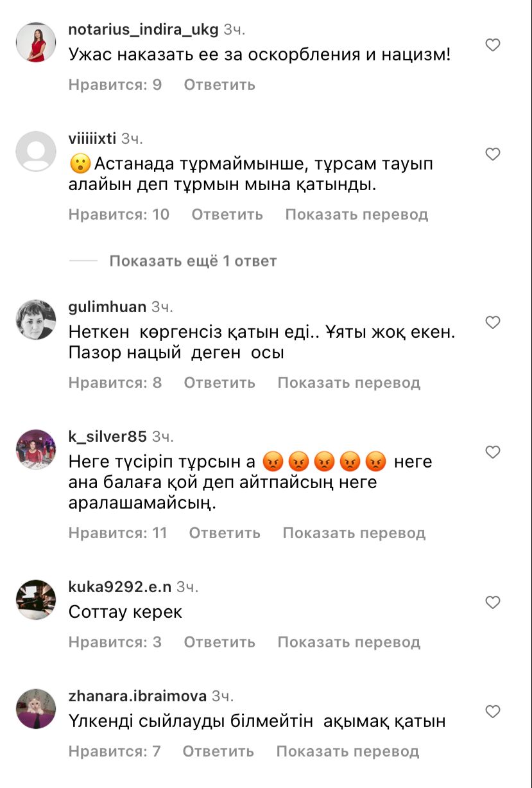Open notarius_indira_ukg's profile avatar
The image size is (532, 788).
click(x=36, y=42)
